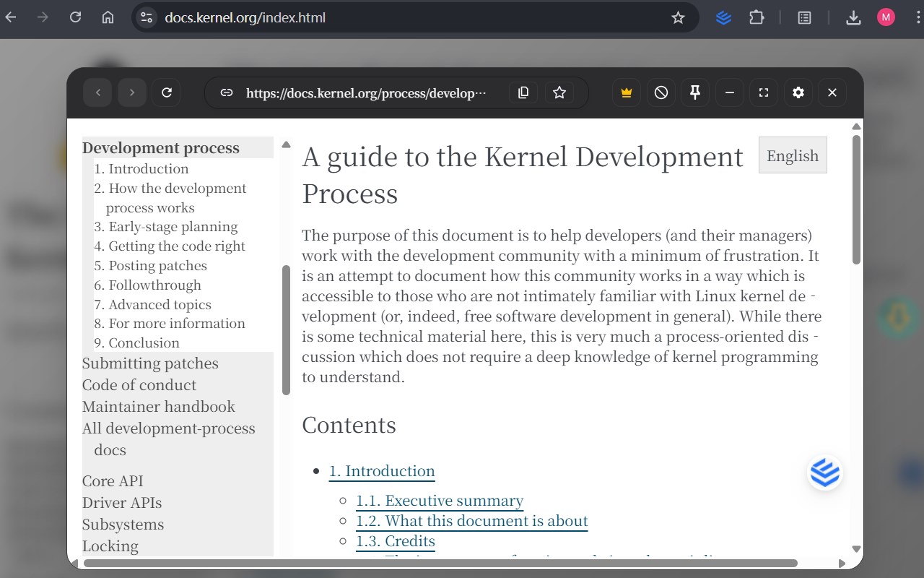Open Early-stage planning section
Viewport: 924px width, 578px height.
pyautogui.click(x=166, y=227)
